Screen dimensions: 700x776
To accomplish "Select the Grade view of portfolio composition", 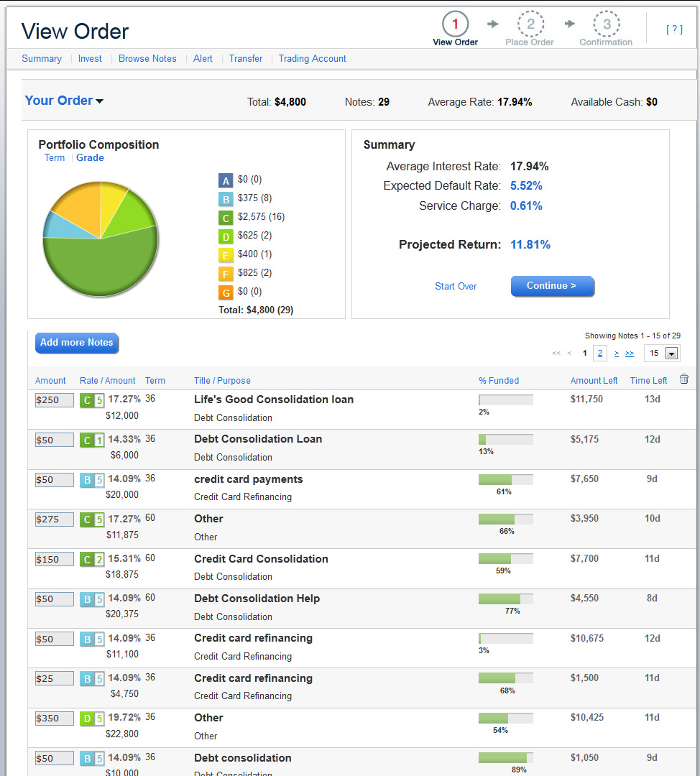I will [90, 158].
